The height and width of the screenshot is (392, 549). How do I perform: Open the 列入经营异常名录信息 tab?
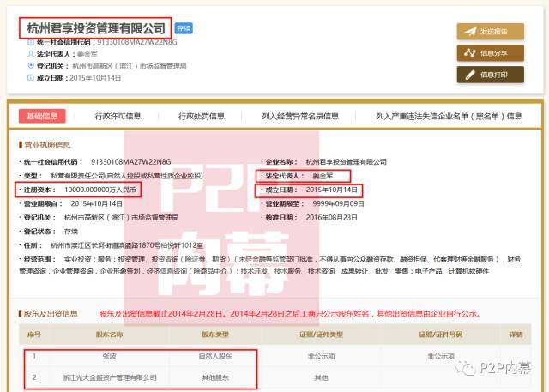click(x=300, y=116)
